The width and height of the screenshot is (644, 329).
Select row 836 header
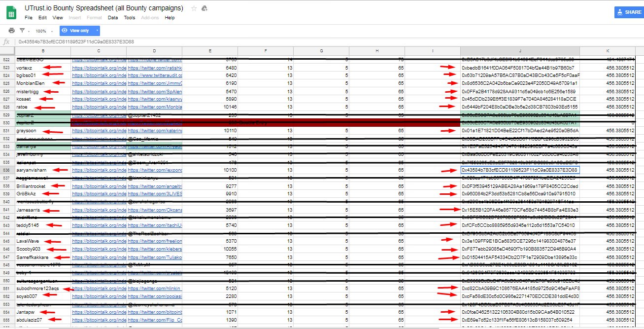(7, 170)
